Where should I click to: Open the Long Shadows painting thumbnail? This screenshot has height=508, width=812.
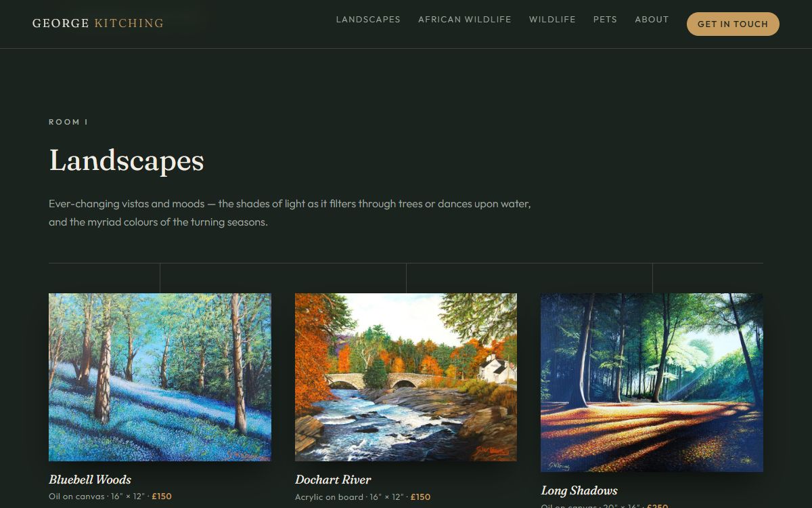point(652,383)
